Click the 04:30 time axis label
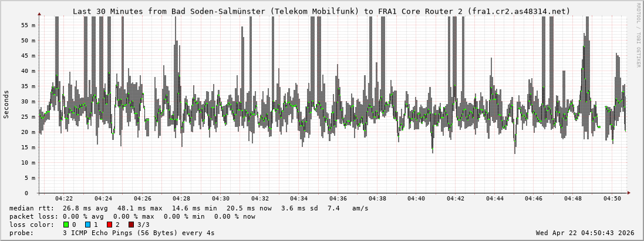This screenshot has height=241, width=644. click(220, 199)
